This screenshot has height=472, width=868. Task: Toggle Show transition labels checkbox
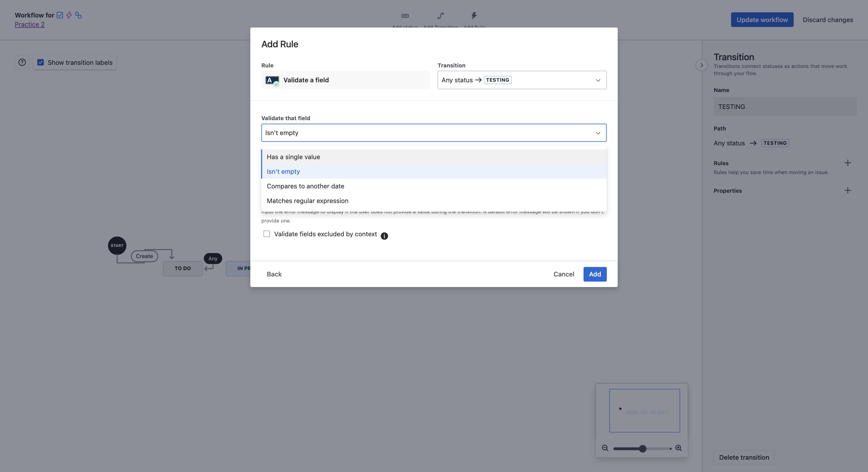click(x=40, y=62)
